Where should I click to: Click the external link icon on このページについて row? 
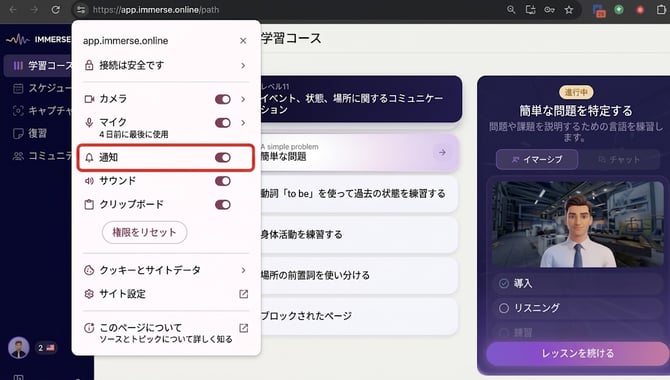244,328
